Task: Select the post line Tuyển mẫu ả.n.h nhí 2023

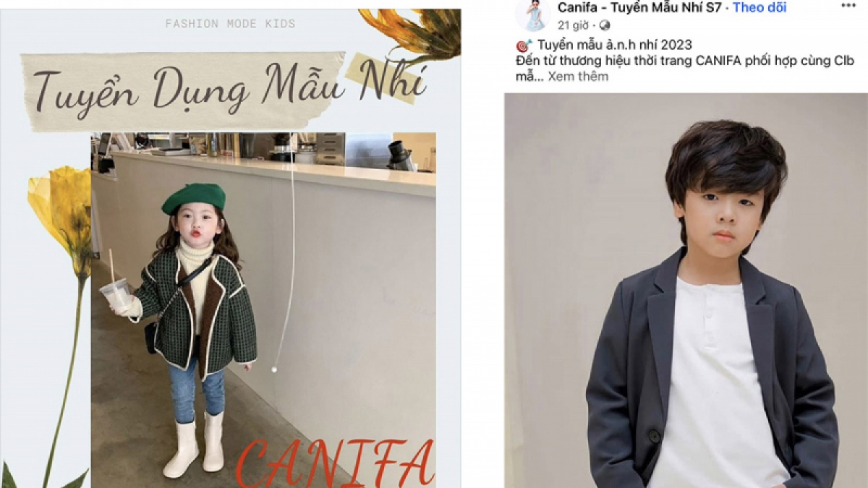Action: 614,46
